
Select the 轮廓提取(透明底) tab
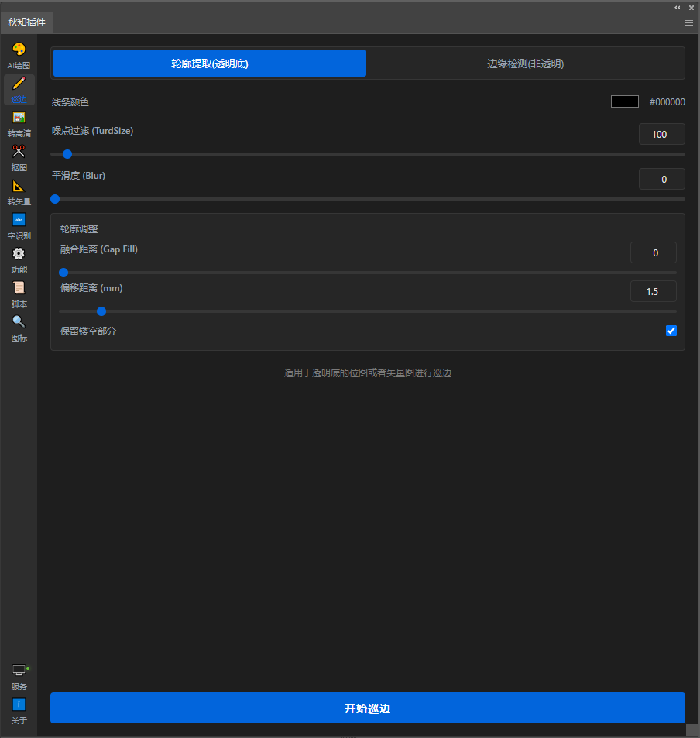point(210,64)
